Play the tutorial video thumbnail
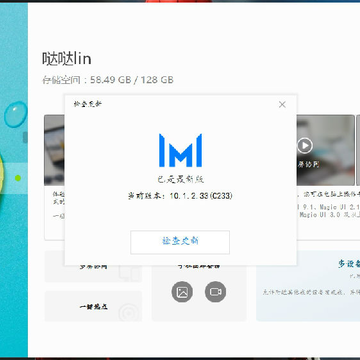Viewport: 360px width, 360px height. (x=305, y=146)
